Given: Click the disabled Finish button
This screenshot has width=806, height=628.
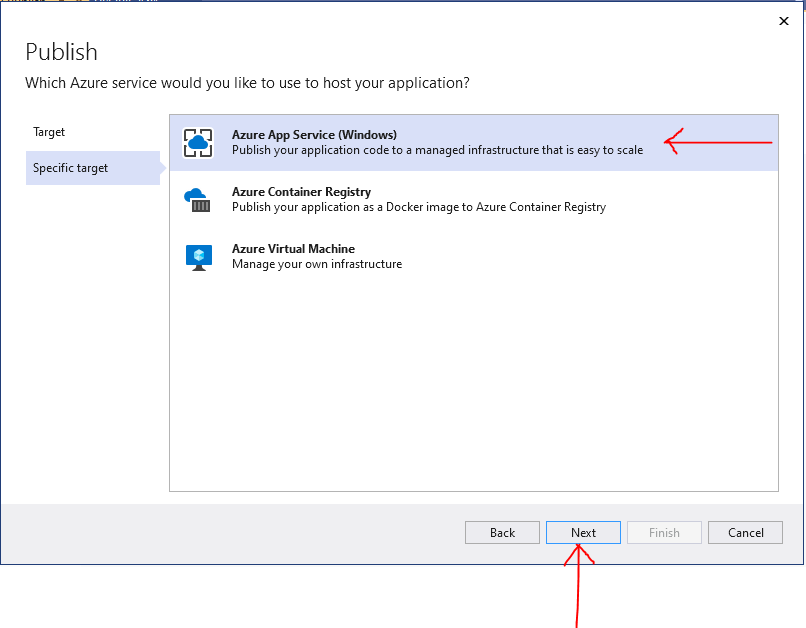Looking at the screenshot, I should [664, 532].
